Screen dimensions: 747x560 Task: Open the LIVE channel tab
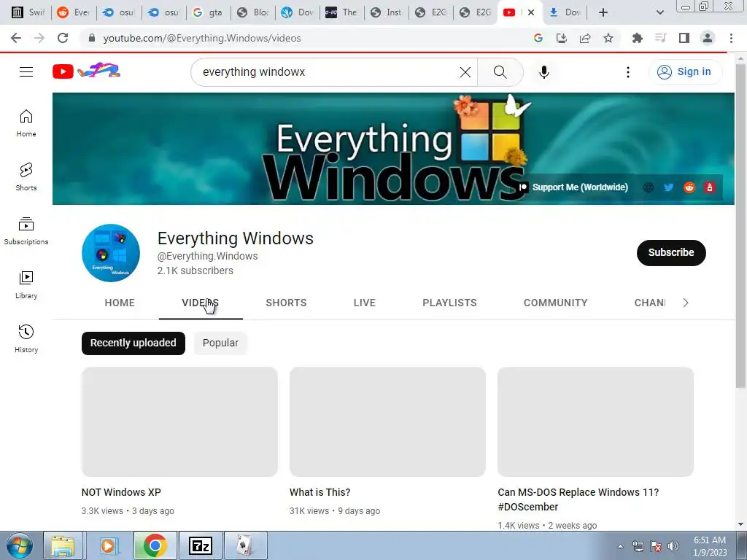[x=365, y=303]
